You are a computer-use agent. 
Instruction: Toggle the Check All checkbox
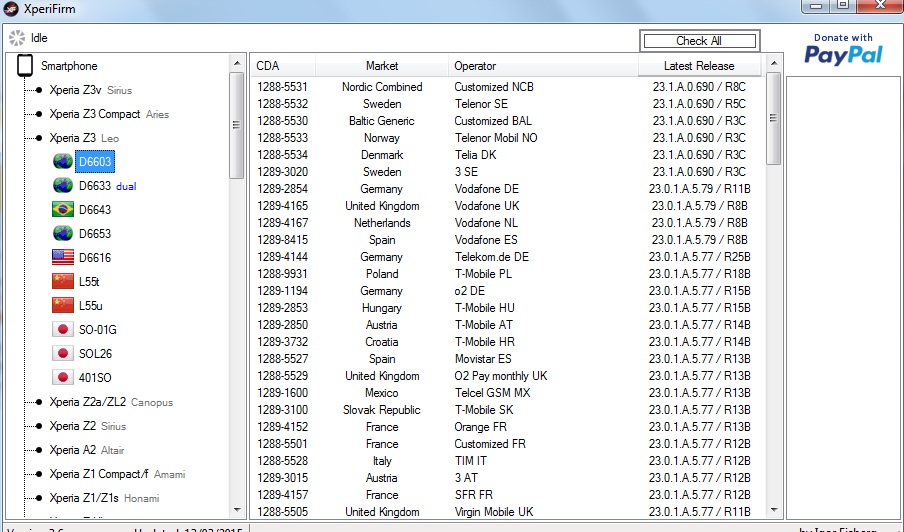[699, 41]
